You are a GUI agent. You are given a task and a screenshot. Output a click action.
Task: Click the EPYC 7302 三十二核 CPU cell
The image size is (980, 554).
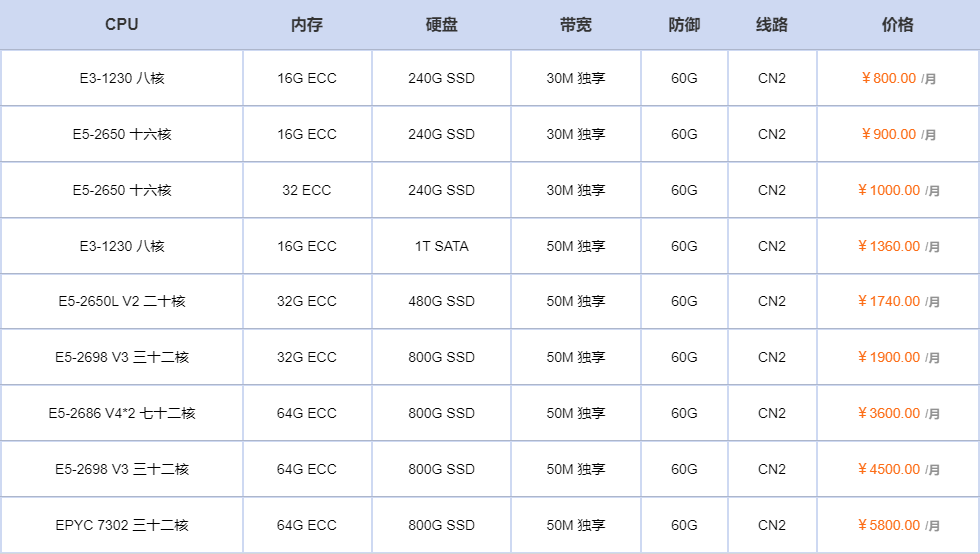pos(121,525)
